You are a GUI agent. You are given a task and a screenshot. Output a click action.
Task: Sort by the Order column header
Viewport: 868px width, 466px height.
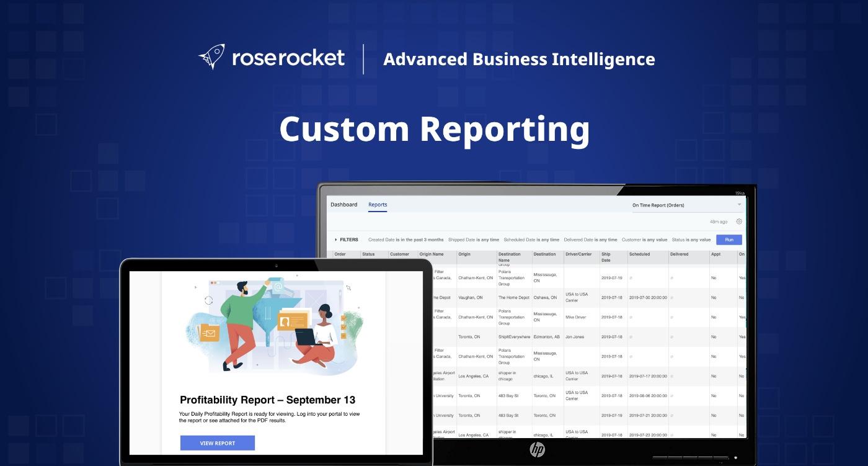340,254
